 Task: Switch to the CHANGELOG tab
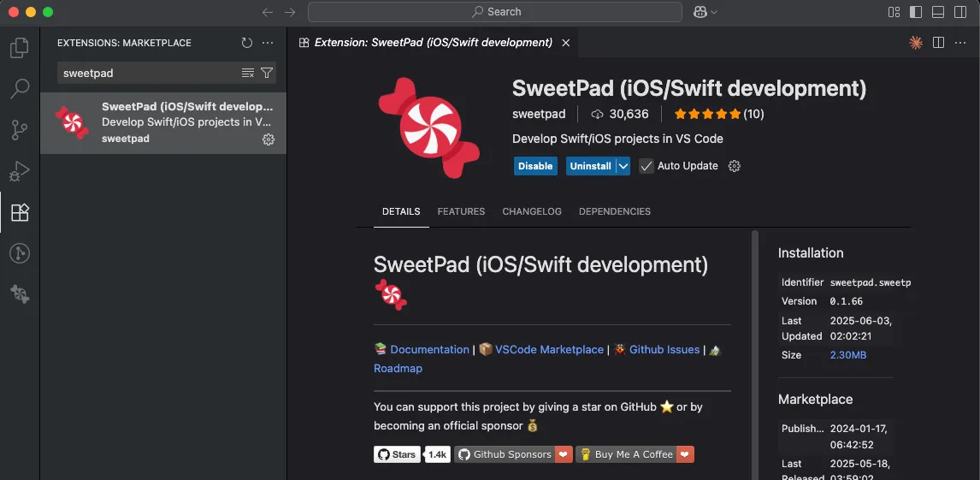click(532, 211)
